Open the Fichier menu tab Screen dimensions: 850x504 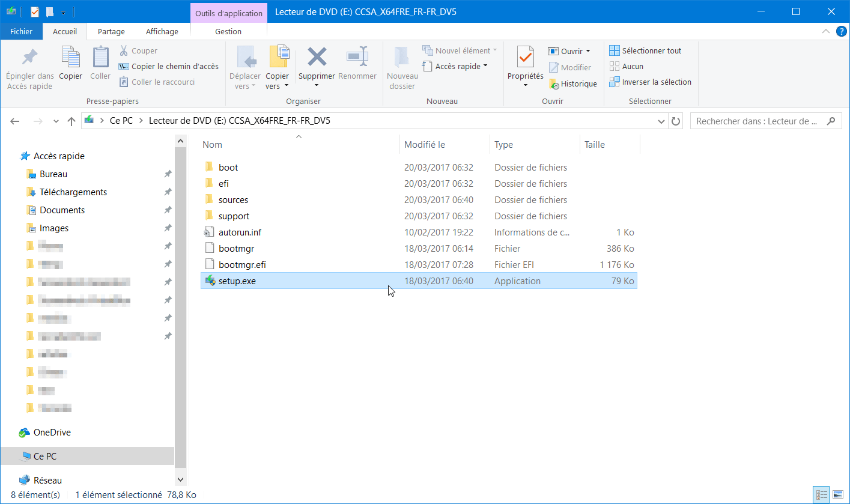[21, 31]
